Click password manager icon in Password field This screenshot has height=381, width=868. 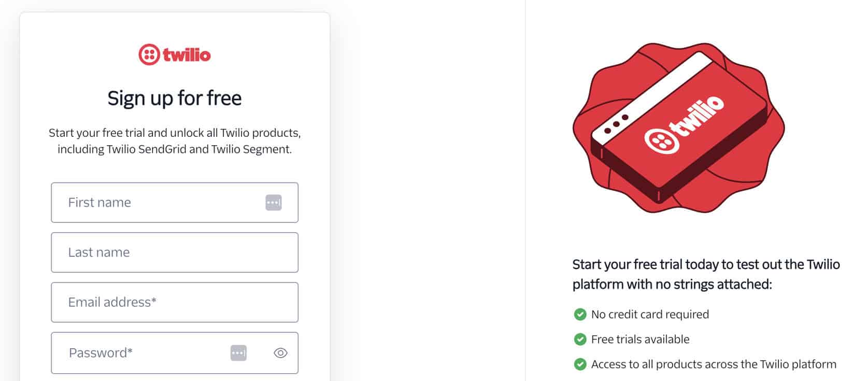coord(238,353)
